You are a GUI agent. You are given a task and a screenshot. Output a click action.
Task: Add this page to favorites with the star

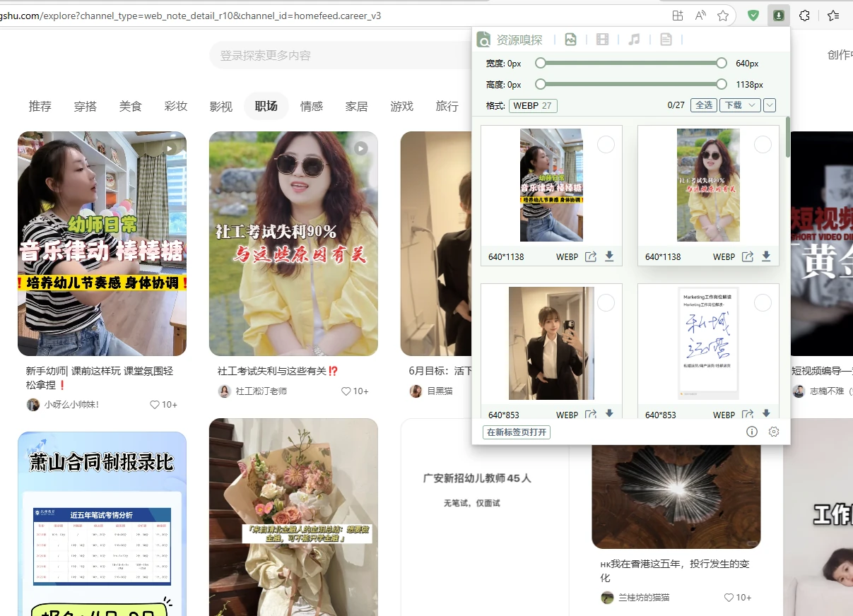point(722,15)
